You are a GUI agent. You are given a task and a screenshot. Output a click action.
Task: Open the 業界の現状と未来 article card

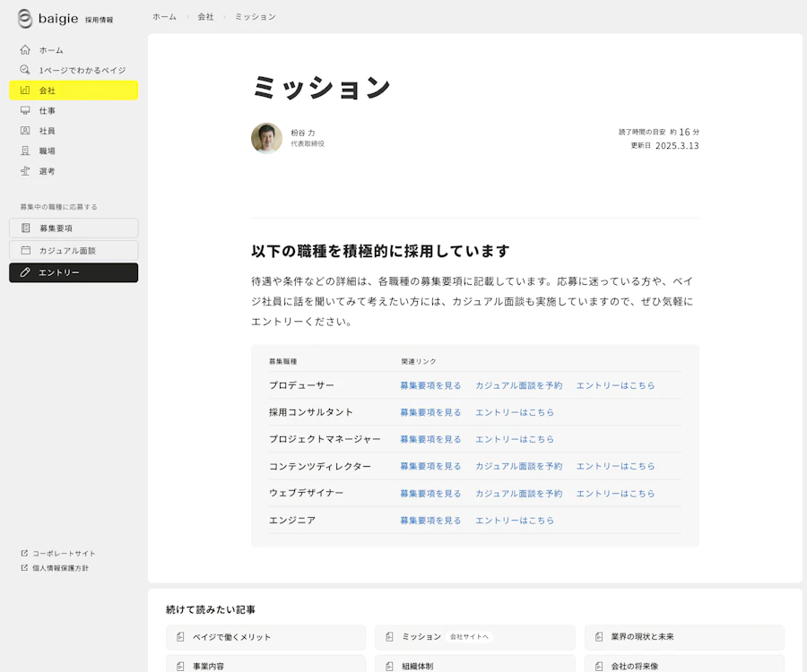[x=684, y=637]
